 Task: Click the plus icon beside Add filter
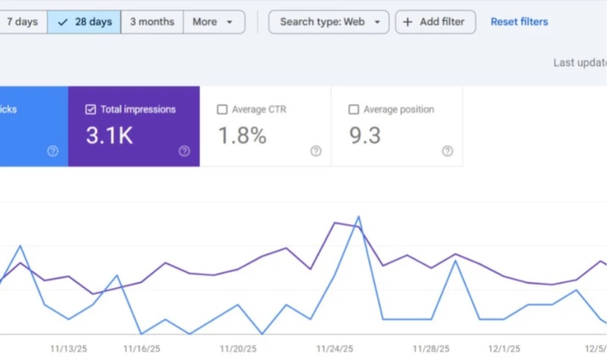pos(407,22)
